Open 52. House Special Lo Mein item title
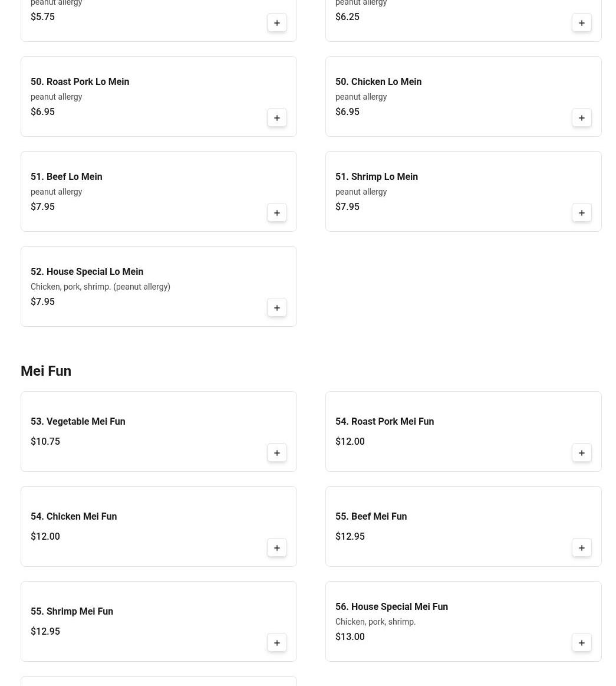This screenshot has width=616, height=686. point(87,272)
